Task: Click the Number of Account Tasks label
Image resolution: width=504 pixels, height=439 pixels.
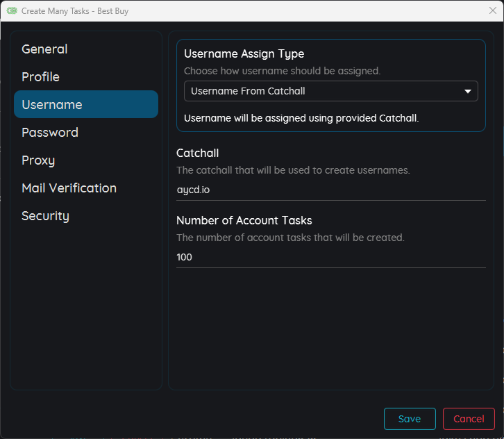Action: [244, 220]
